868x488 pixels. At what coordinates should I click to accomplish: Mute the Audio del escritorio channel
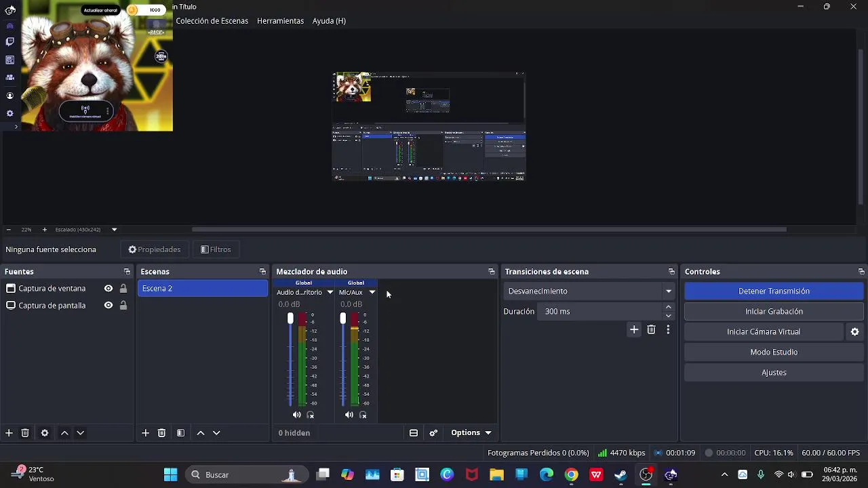296,415
